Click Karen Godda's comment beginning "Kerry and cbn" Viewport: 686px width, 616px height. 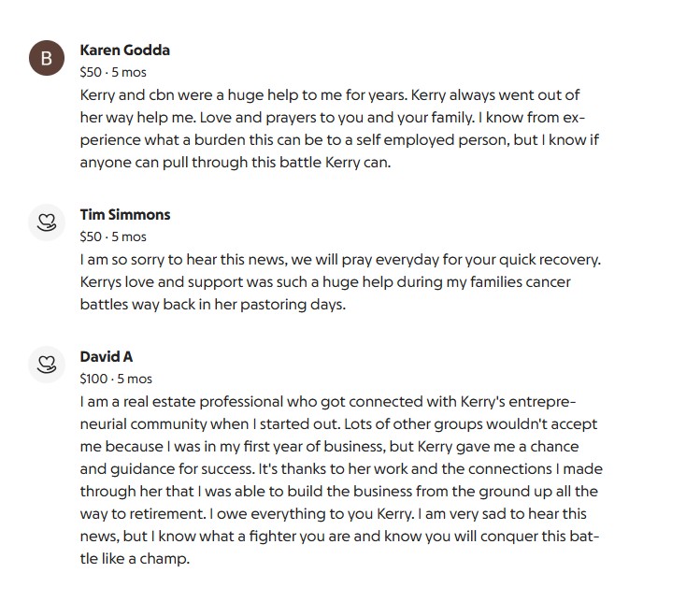pos(336,128)
